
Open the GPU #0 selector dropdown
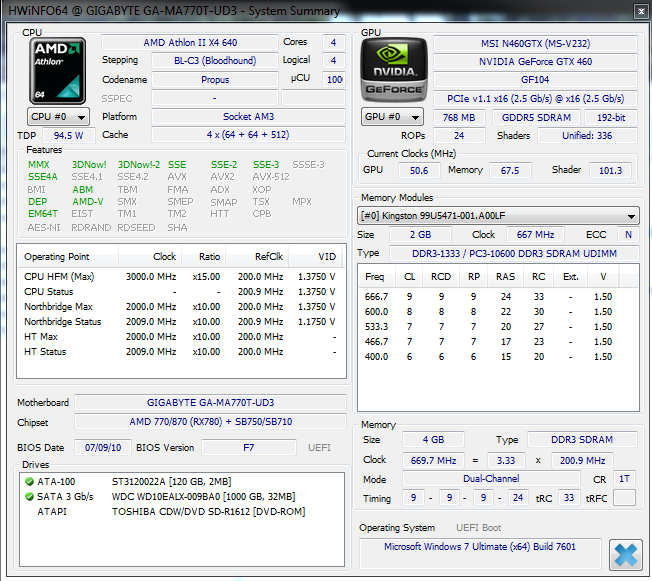pos(392,117)
